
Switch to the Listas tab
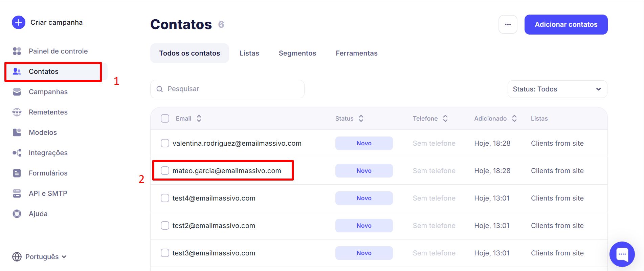point(249,53)
